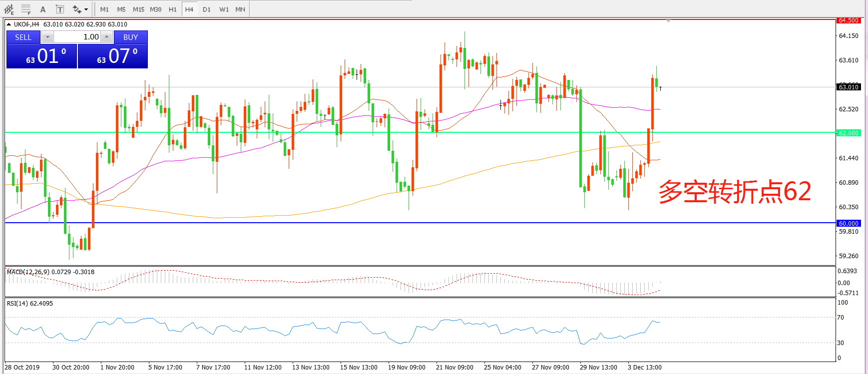Collapse the one-click trading panel triangle
This screenshot has width=868, height=374.
coord(8,24)
